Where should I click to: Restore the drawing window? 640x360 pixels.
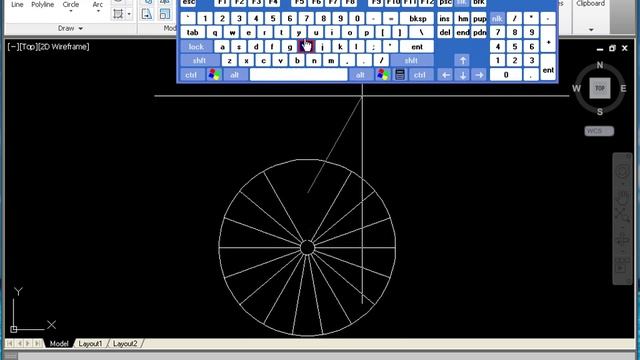(x=612, y=48)
